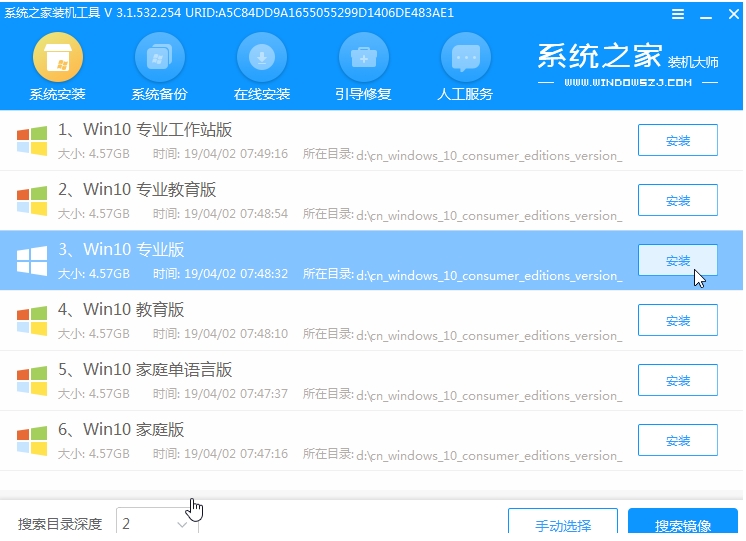Image resolution: width=746 pixels, height=541 pixels.
Task: Install Win10 家庭单语言版 with 安装 button
Action: (x=677, y=380)
